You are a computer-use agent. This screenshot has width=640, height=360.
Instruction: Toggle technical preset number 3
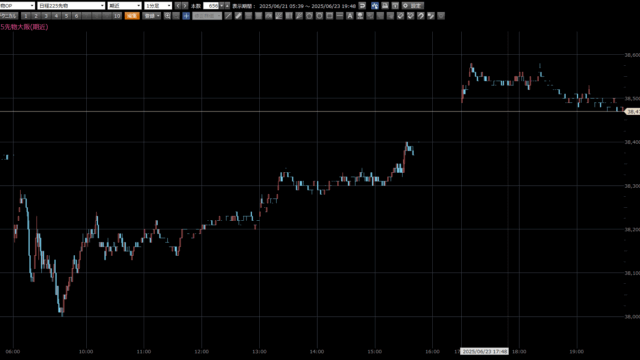pyautogui.click(x=46, y=16)
